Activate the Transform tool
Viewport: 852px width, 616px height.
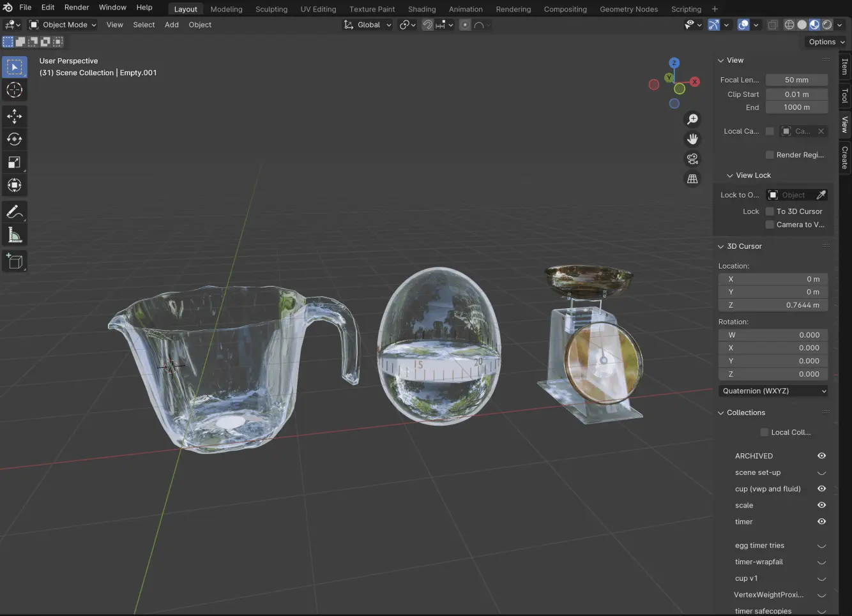point(15,185)
